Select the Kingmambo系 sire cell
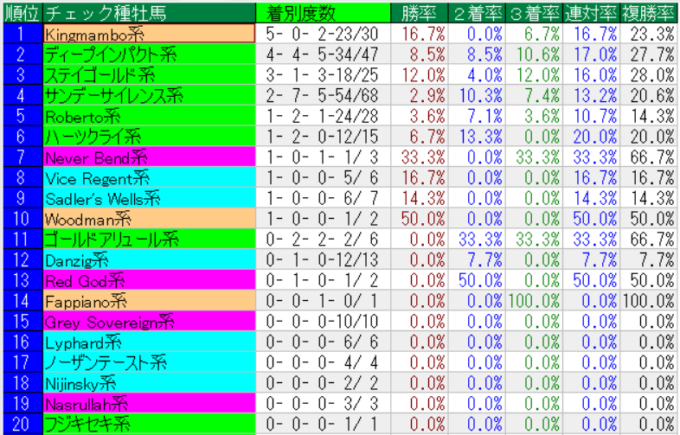Image resolution: width=680 pixels, height=435 pixels. [x=148, y=32]
